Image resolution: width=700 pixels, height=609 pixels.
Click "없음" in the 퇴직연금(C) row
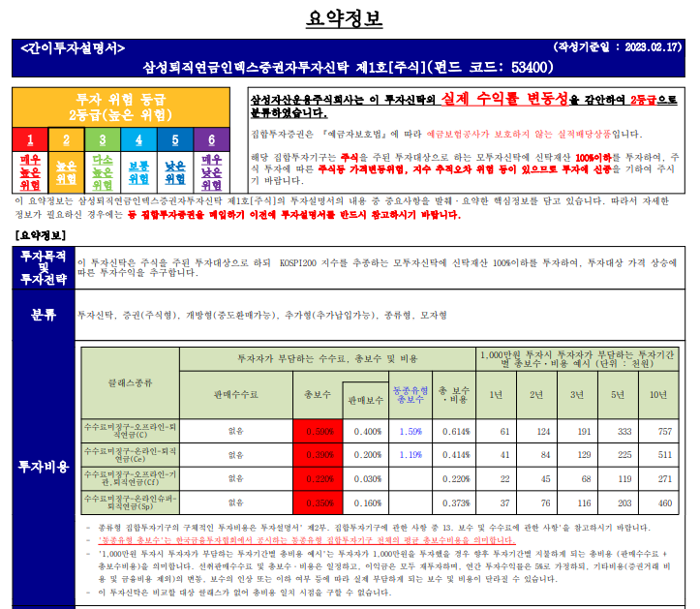point(235,431)
